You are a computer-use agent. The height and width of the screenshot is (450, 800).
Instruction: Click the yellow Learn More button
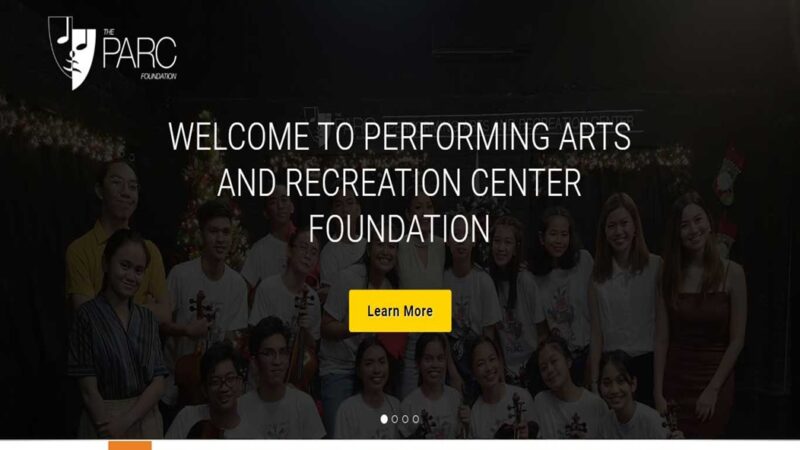[x=400, y=311]
